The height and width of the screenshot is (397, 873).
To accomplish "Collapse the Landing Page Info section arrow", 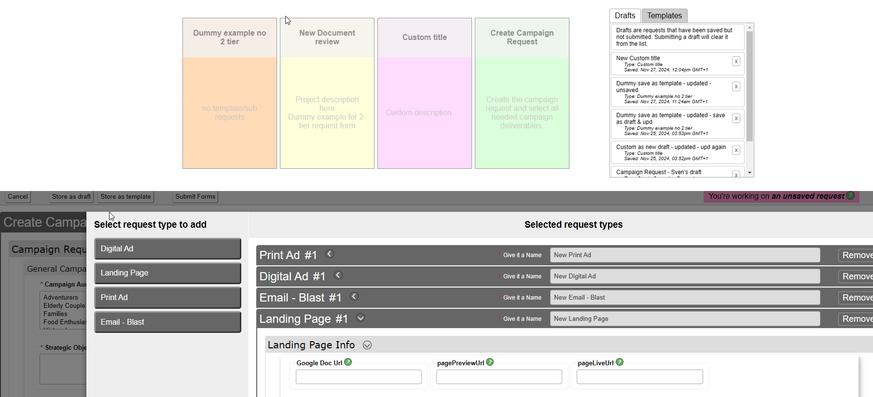I will click(x=367, y=345).
